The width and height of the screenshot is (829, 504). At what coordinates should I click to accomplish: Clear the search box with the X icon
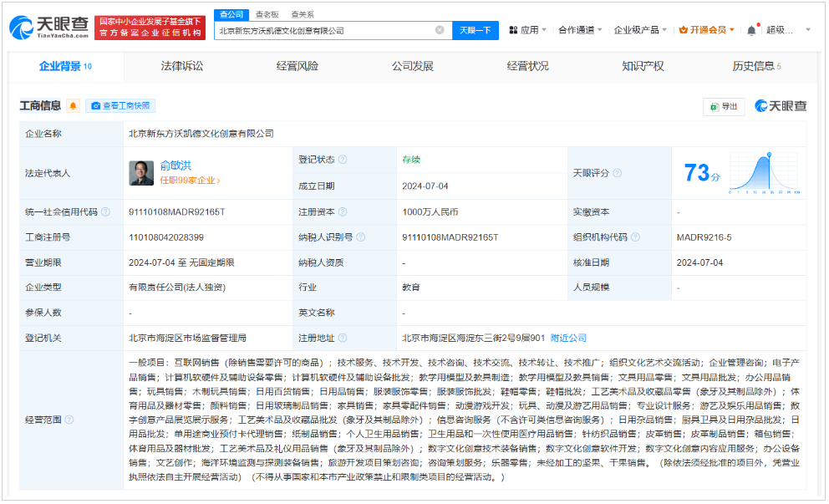point(440,30)
